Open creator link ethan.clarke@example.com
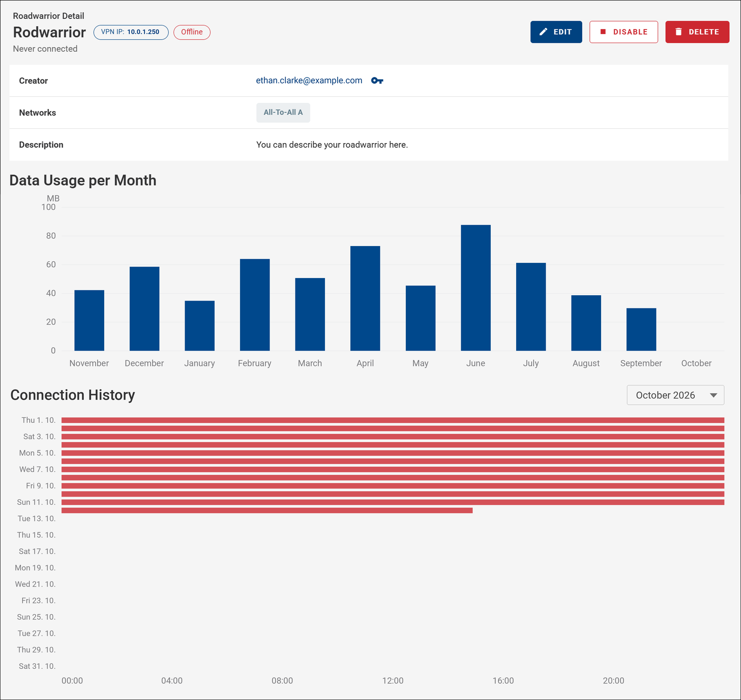This screenshot has width=741, height=700. coord(309,80)
